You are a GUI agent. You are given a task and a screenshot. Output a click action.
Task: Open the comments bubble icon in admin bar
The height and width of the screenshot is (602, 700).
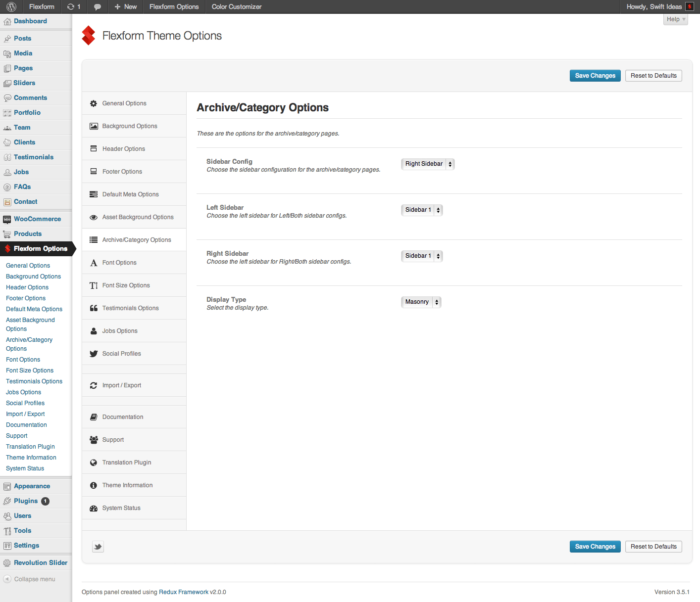click(98, 7)
